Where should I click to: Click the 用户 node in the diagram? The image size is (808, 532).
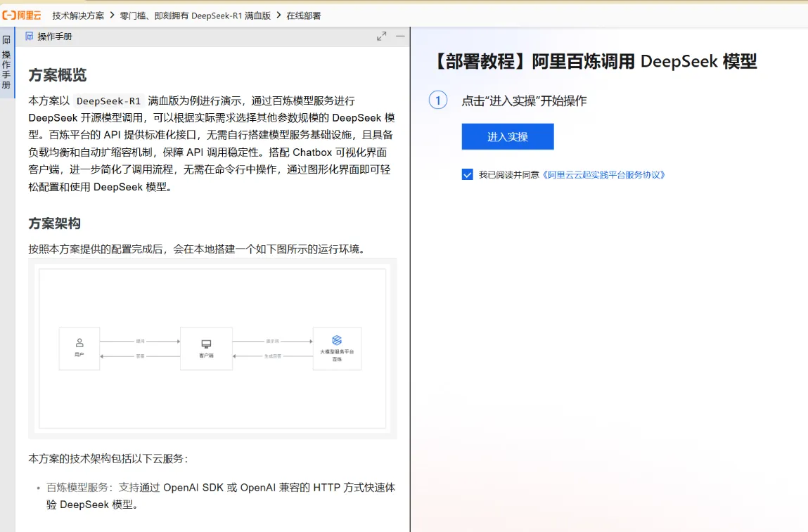point(79,348)
